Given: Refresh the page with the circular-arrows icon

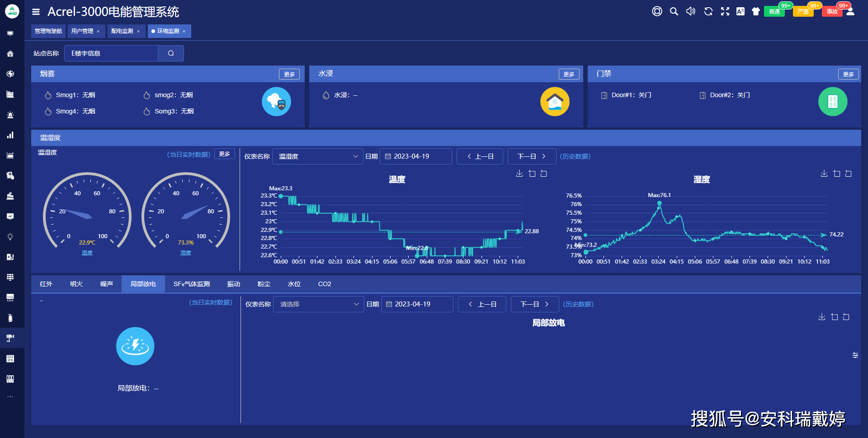Looking at the screenshot, I should pyautogui.click(x=708, y=11).
